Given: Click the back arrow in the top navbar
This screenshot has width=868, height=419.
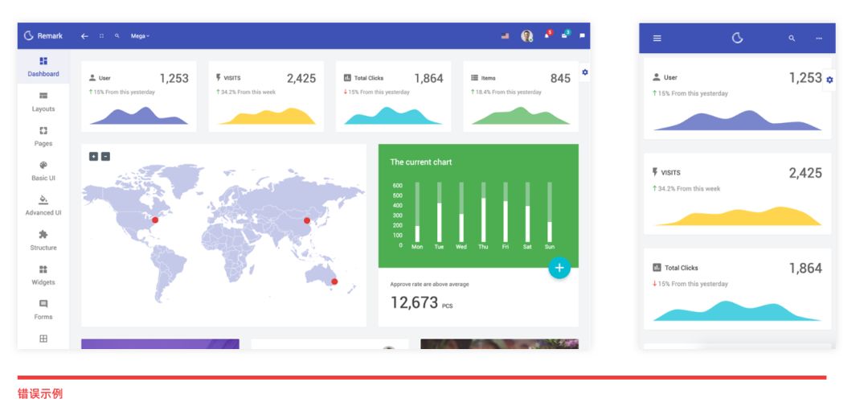Looking at the screenshot, I should 84,36.
